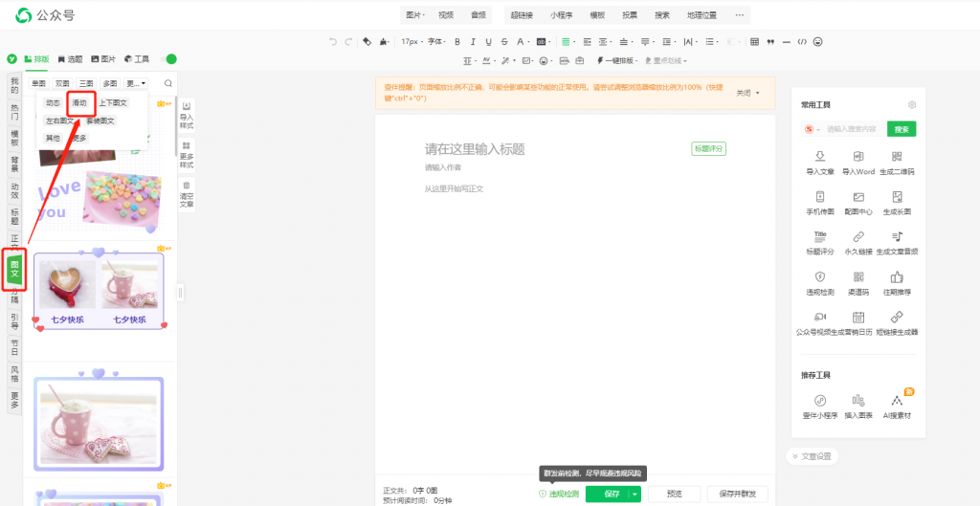This screenshot has height=506, width=980.
Task: Click the undo arrow in the toolbar
Action: (333, 42)
